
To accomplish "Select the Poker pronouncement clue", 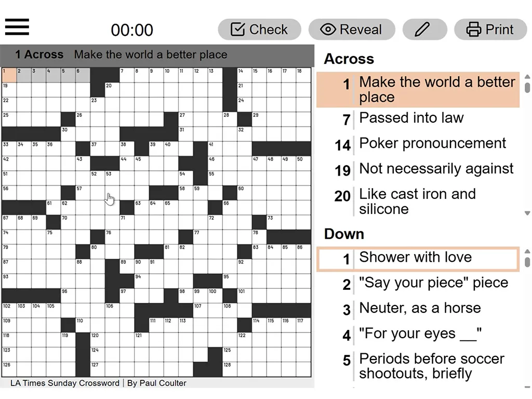I will click(418, 144).
